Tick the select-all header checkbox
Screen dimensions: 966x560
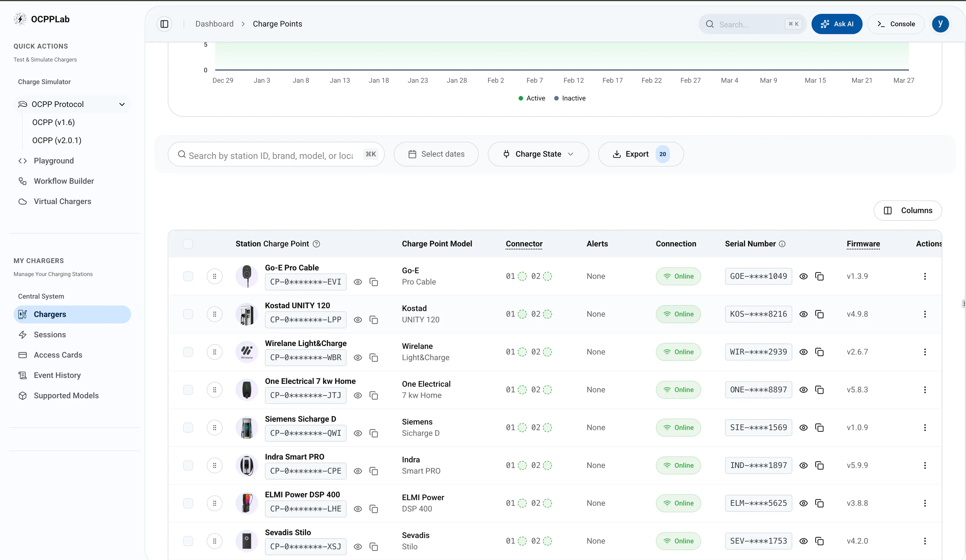188,244
